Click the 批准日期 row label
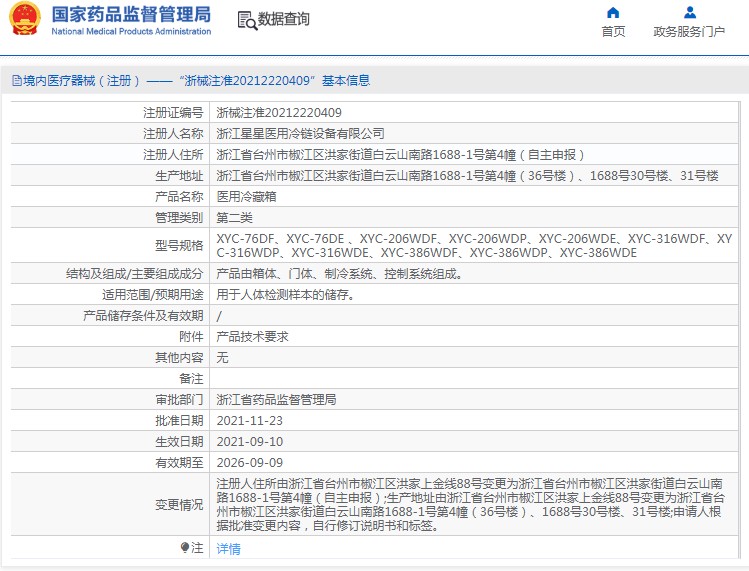Viewport: 749px width, 571px height. [x=179, y=421]
